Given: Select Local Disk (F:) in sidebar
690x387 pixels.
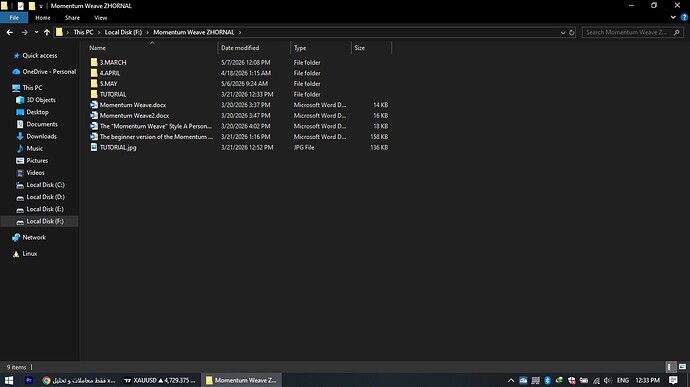Looking at the screenshot, I should 45,221.
